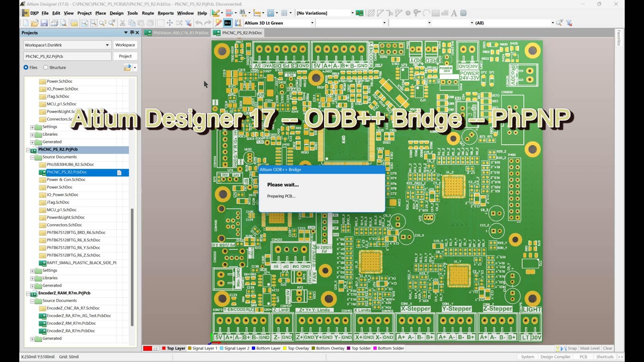This screenshot has height=362, width=644.
Task: Select the Files radio button
Action: click(x=26, y=67)
